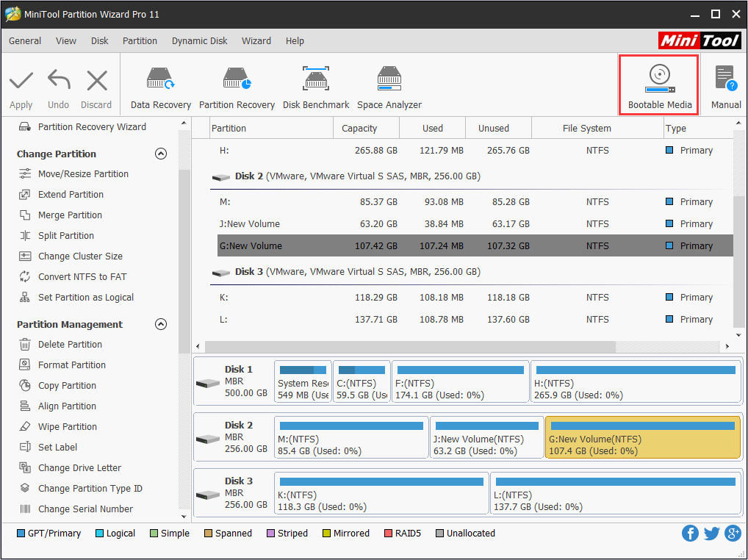Click the Apply checkmark icon
The image size is (748, 560).
pos(21,81)
